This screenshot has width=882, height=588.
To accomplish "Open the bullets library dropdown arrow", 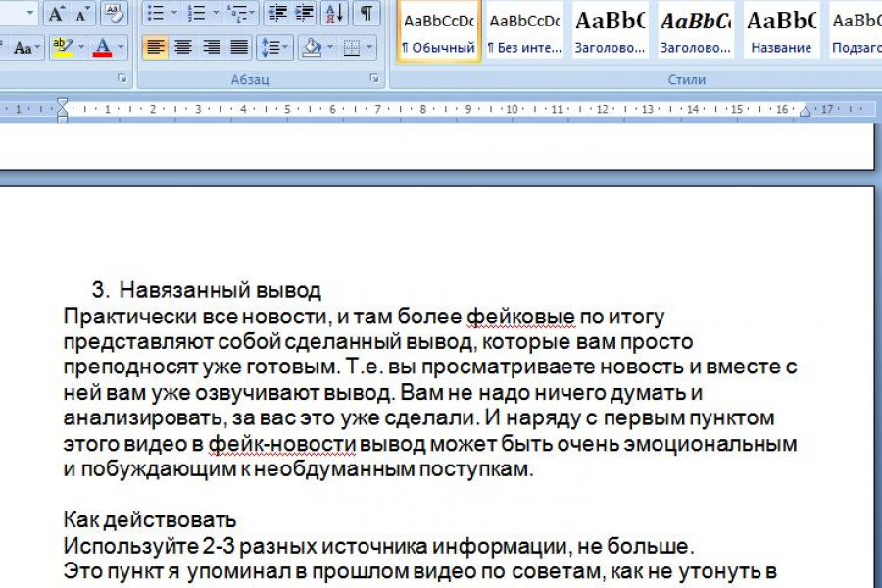I will (x=173, y=14).
